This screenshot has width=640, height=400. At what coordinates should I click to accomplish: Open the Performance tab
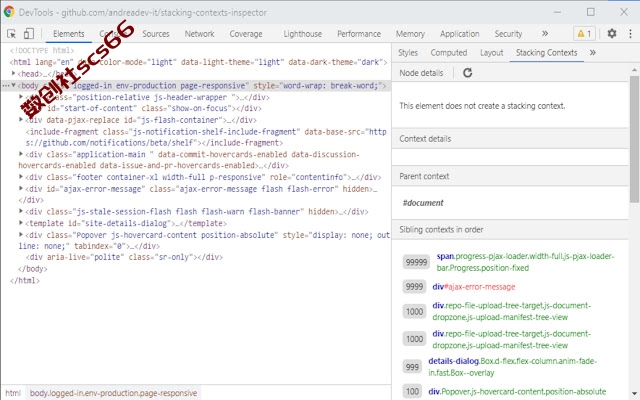359,34
